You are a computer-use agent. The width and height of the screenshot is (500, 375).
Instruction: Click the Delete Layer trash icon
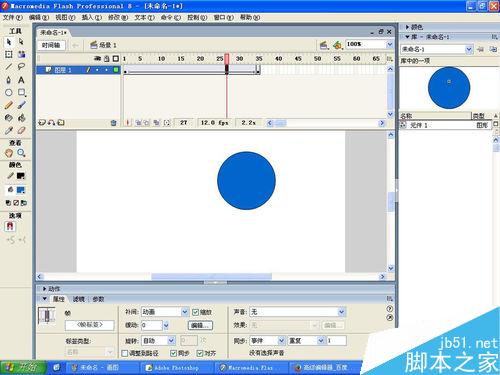click(114, 123)
